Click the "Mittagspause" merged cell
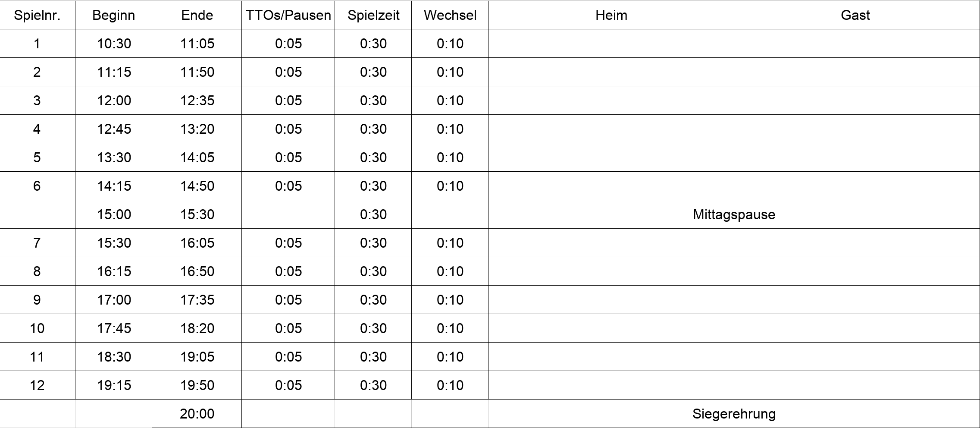 (733, 214)
